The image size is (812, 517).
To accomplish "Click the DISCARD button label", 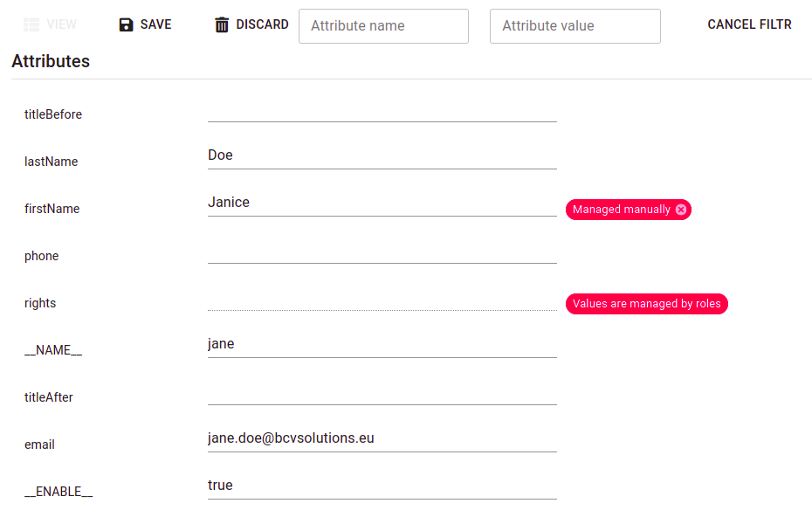I will tap(262, 24).
